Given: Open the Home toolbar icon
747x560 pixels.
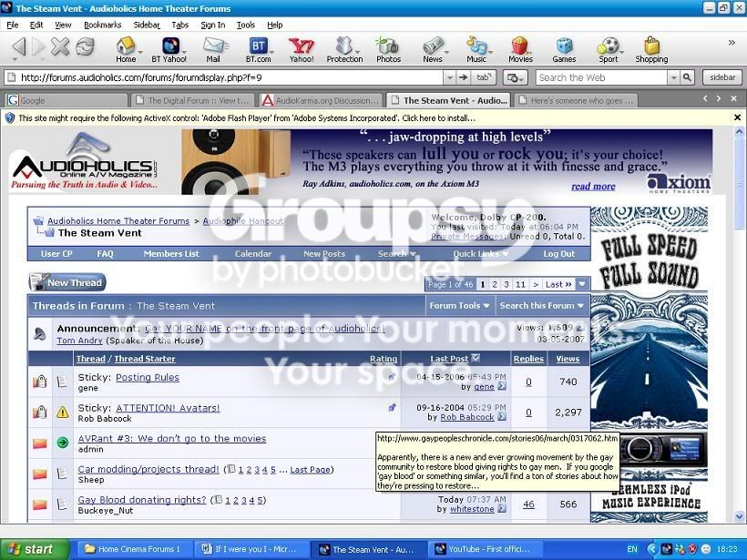Looking at the screenshot, I should click(126, 50).
